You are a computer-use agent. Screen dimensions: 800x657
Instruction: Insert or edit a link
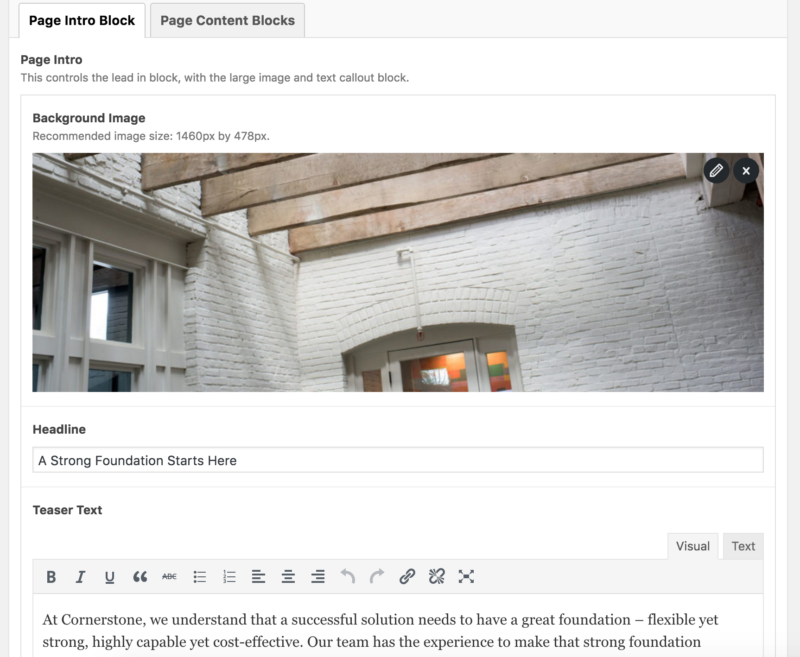[x=407, y=577]
